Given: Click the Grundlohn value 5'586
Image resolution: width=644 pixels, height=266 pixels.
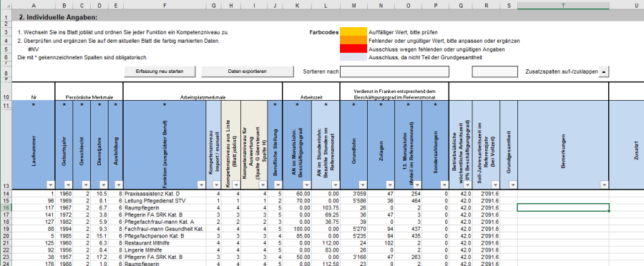Looking at the screenshot, I should click(x=353, y=201).
